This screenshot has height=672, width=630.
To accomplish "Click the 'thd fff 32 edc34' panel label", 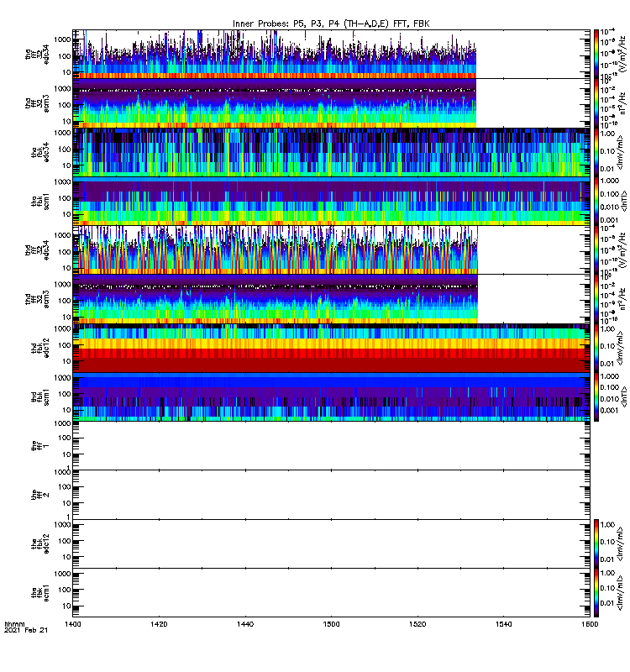I will [x=37, y=250].
